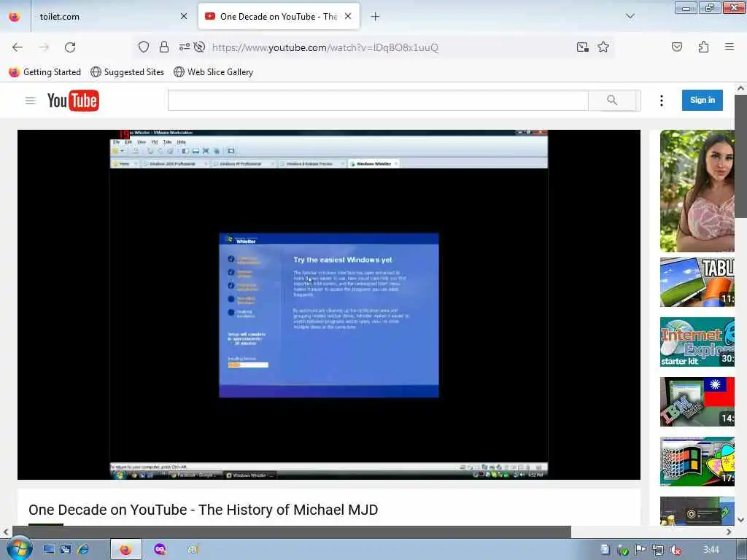Go back to the previous page
Viewport: 747px width, 560px height.
point(18,47)
